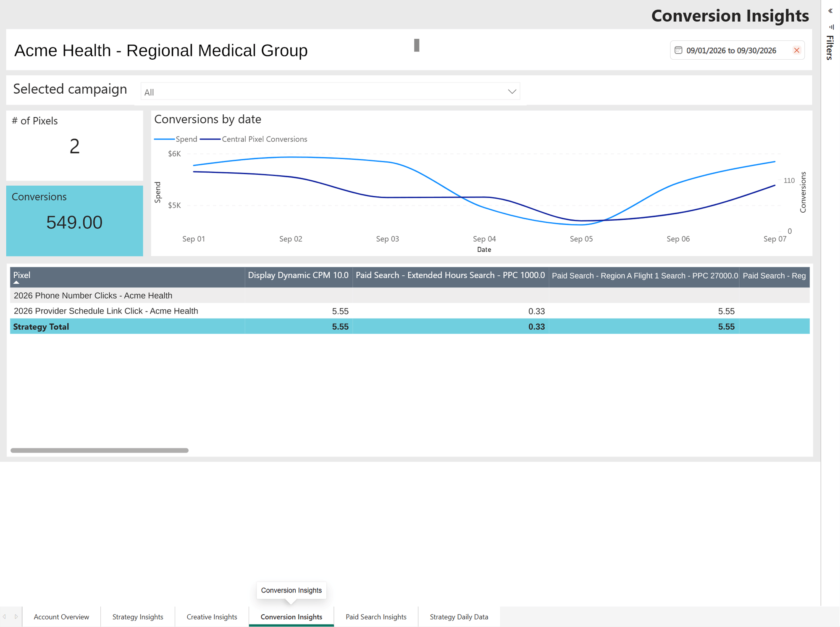Click the Conversion Insights tooltip label
The height and width of the screenshot is (627, 840).
291,590
